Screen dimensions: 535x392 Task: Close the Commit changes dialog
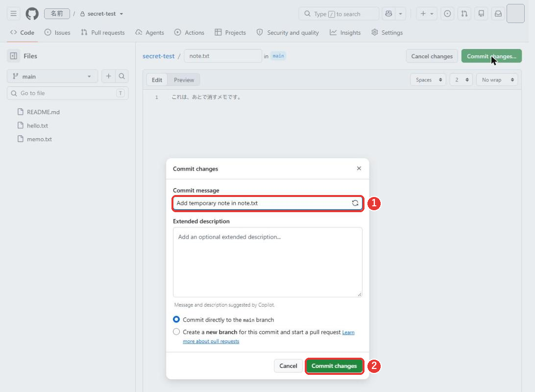pyautogui.click(x=359, y=169)
